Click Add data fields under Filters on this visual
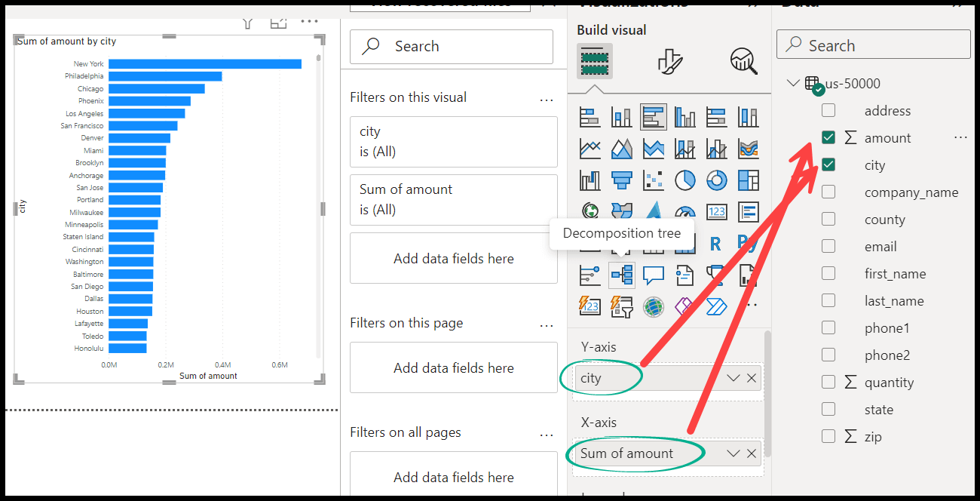This screenshot has width=980, height=501. coord(454,258)
